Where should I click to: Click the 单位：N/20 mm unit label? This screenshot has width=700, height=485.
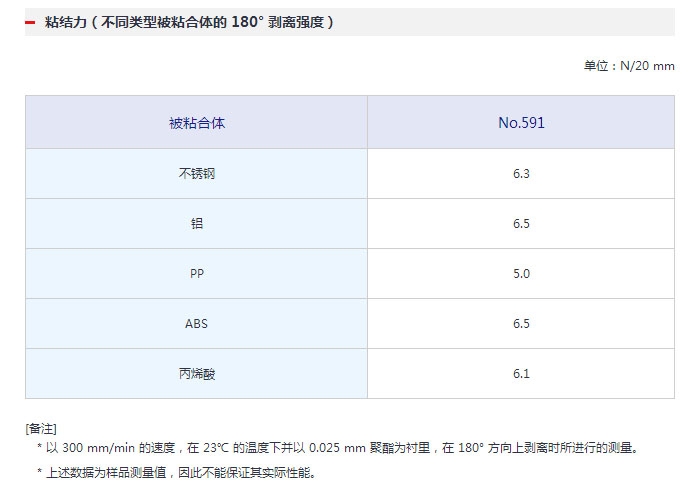pyautogui.click(x=629, y=66)
